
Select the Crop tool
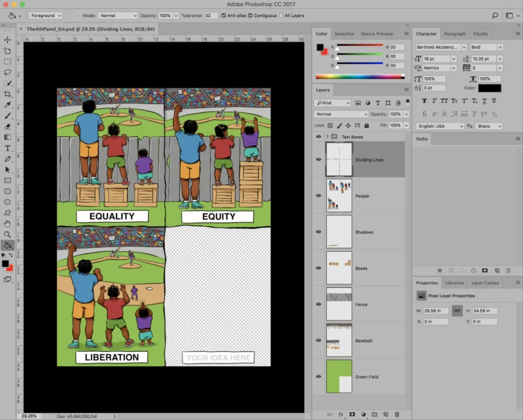(7, 94)
